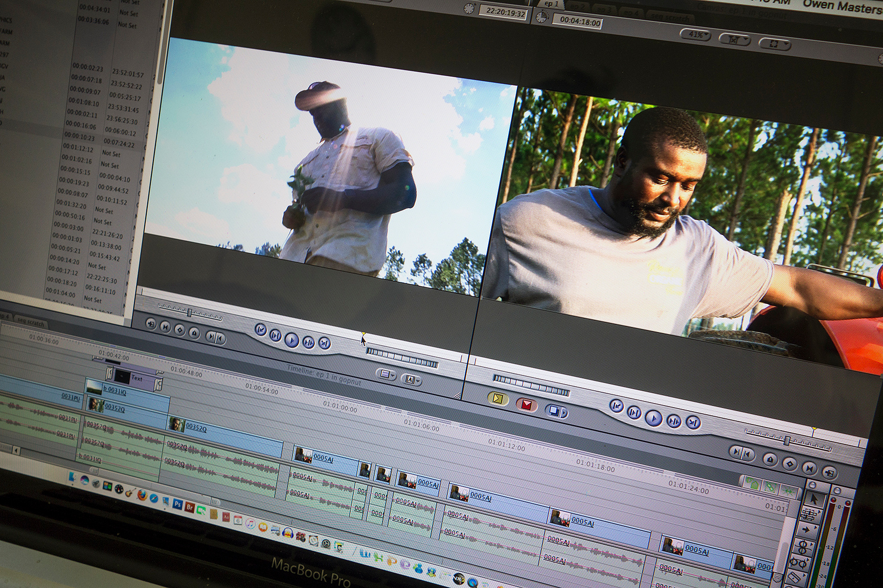This screenshot has height=588, width=883.
Task: Toggle the middle green Snapping button in timeline
Action: tap(771, 487)
